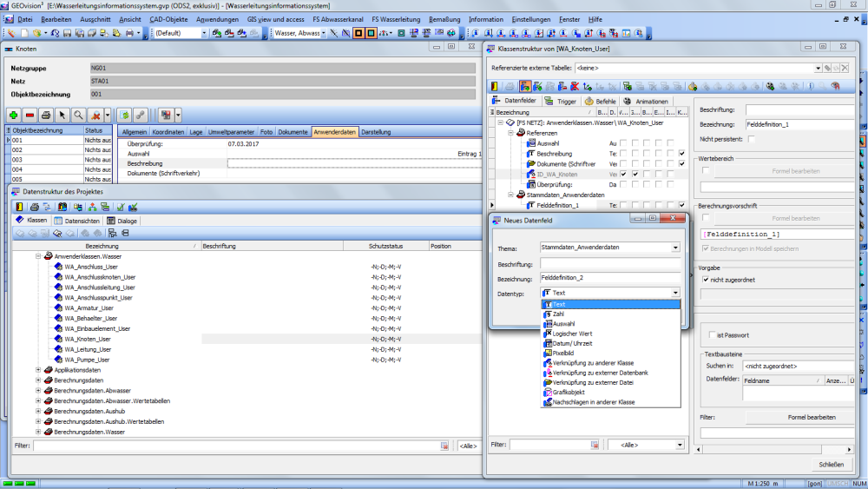Click exit door icon in Datenstruktur toolbar
Image resolution: width=868 pixels, height=489 pixels.
pyautogui.click(x=19, y=207)
